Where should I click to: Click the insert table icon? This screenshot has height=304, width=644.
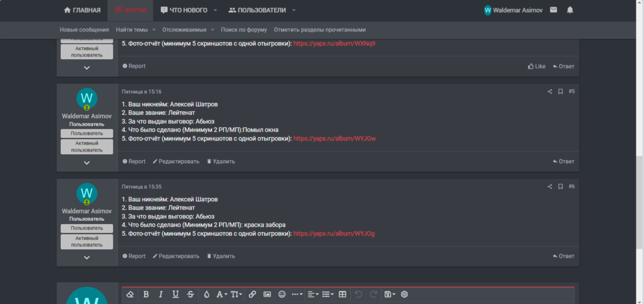(342, 294)
